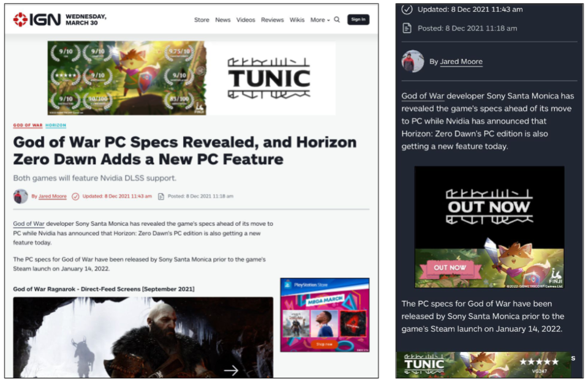Open the bottom TUNIC banner in mobile view

click(483, 364)
